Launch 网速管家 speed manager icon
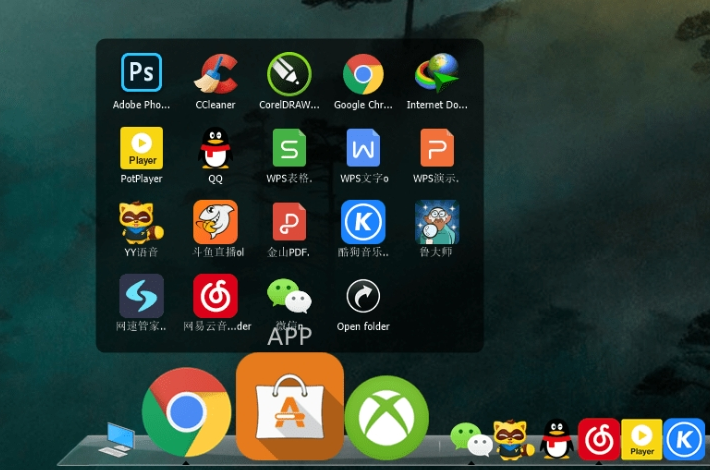710x470 pixels. 141,296
